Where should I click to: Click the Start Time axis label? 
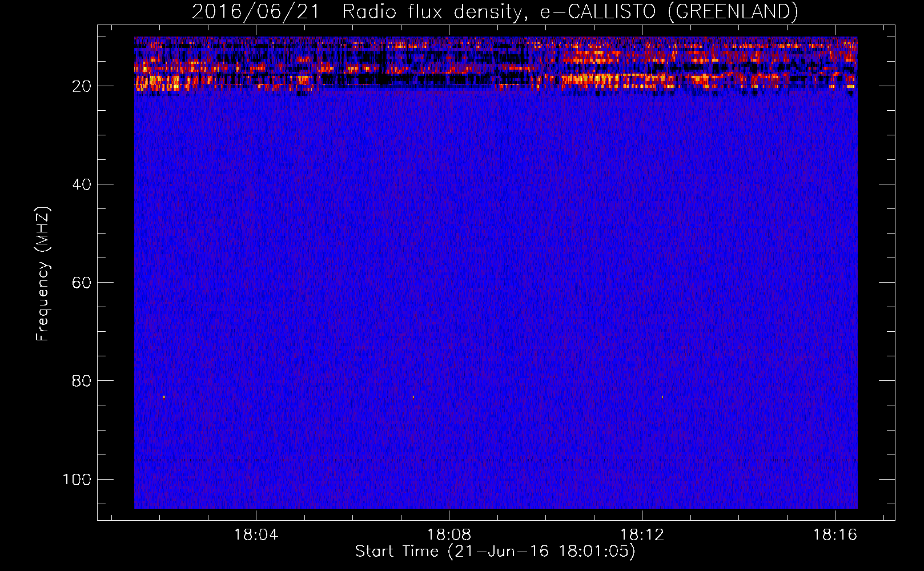(x=495, y=552)
